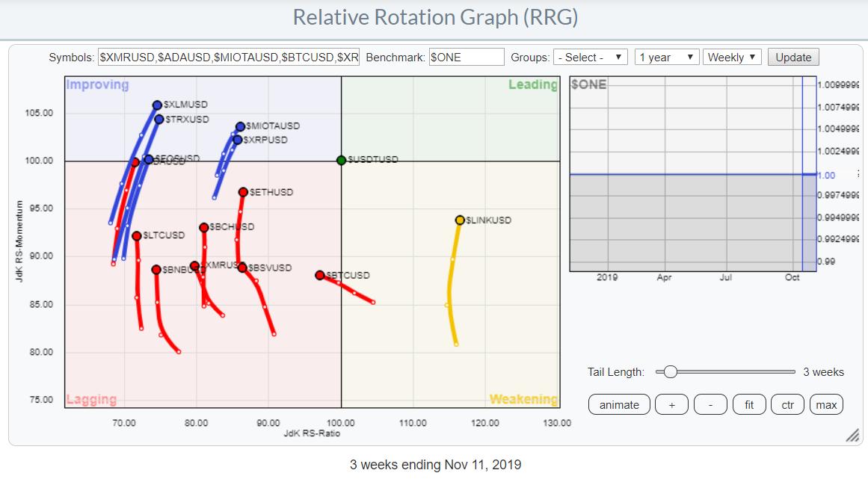
Task: Open the Weekly interval dropdown
Action: [732, 58]
